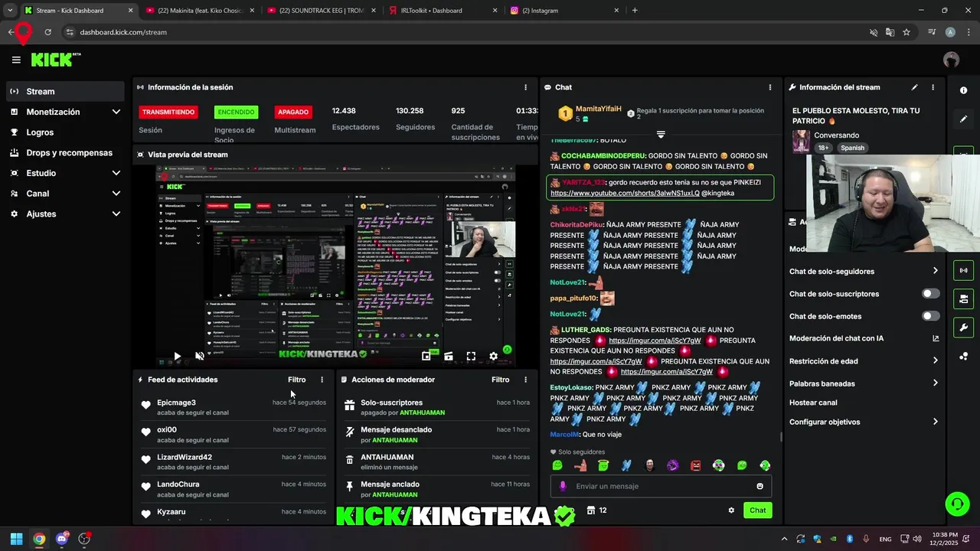Open Acciones de moderador three-dot menu
The image size is (980, 551).
tap(525, 380)
